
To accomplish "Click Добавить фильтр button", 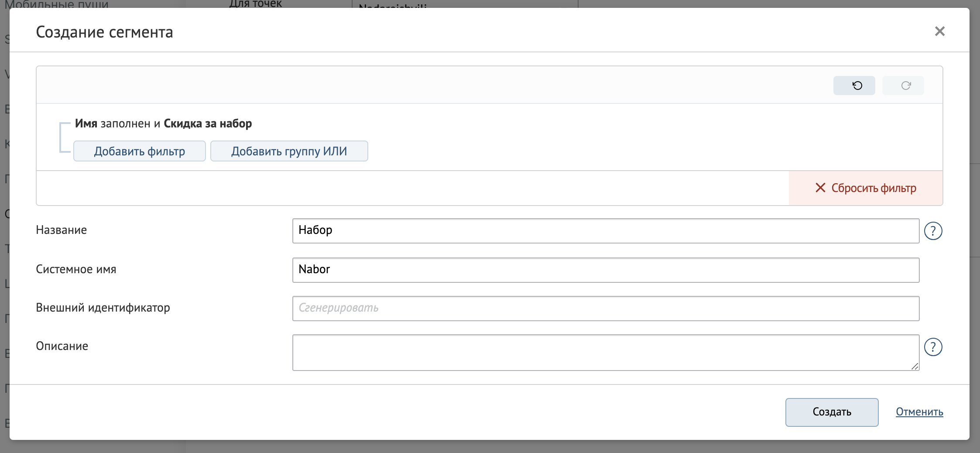I will [x=140, y=151].
